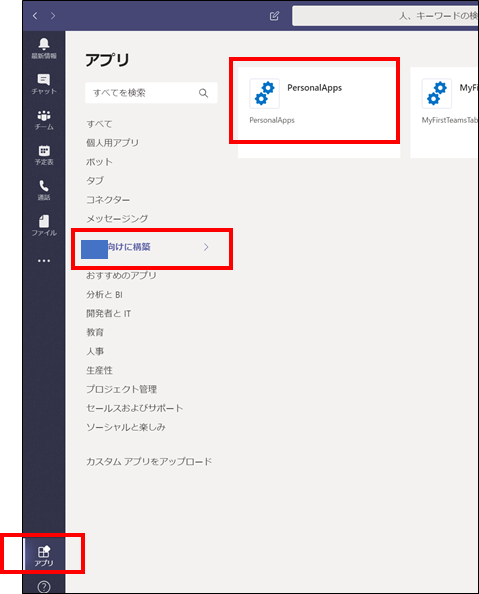Select the セールスおよびサポート category
This screenshot has width=479, height=594.
135,408
